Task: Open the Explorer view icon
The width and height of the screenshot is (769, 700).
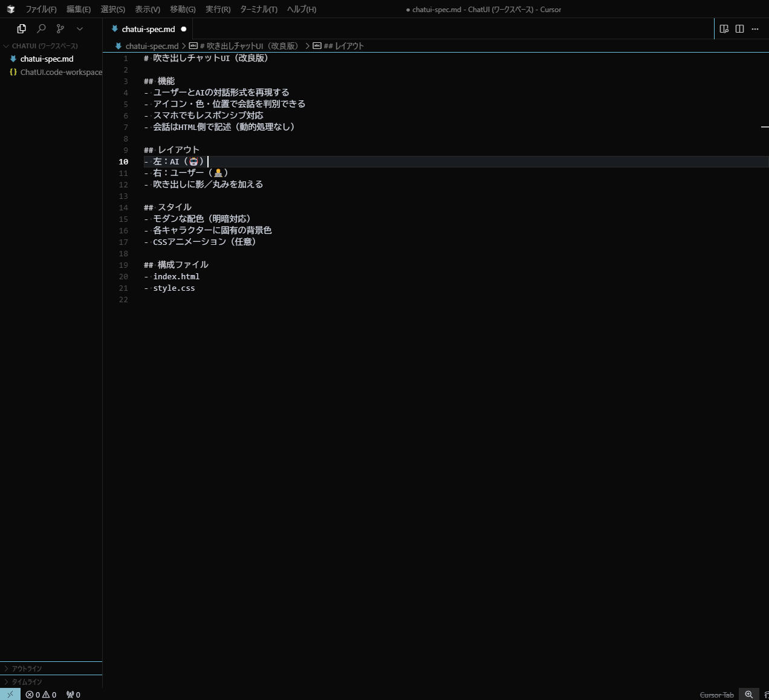Action: [x=22, y=28]
